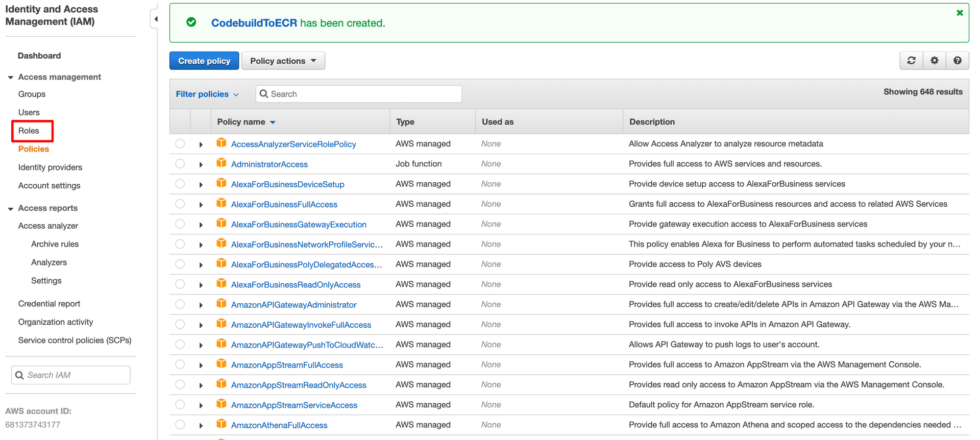Open Roles in the sidebar

pyautogui.click(x=29, y=131)
